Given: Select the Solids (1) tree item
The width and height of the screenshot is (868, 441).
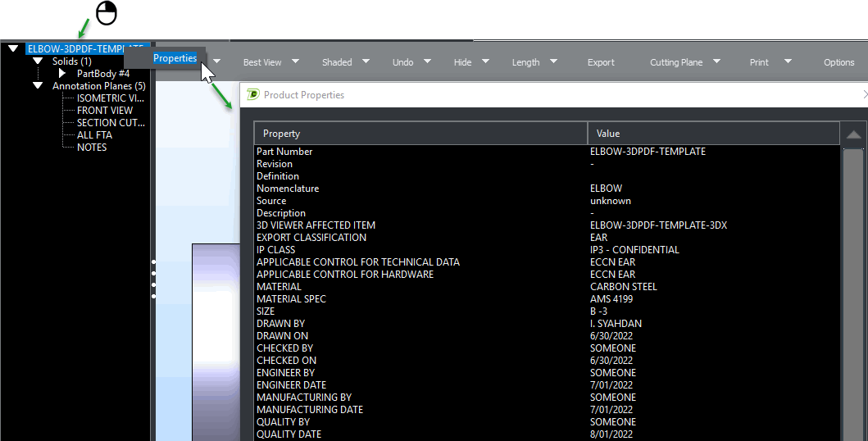Looking at the screenshot, I should tap(72, 61).
